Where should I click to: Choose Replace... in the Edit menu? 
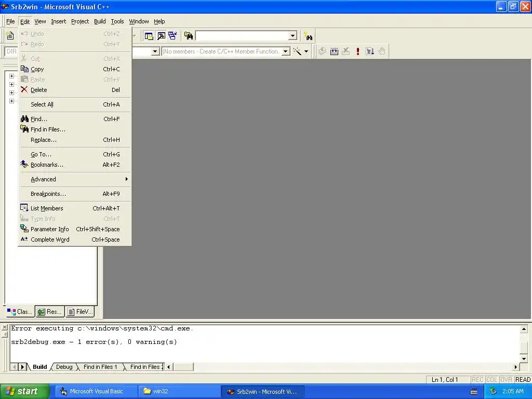click(75, 140)
